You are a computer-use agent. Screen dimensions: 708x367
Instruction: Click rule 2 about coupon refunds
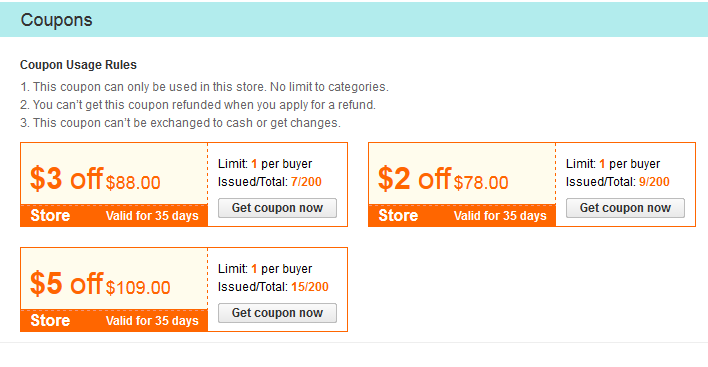pyautogui.click(x=198, y=105)
